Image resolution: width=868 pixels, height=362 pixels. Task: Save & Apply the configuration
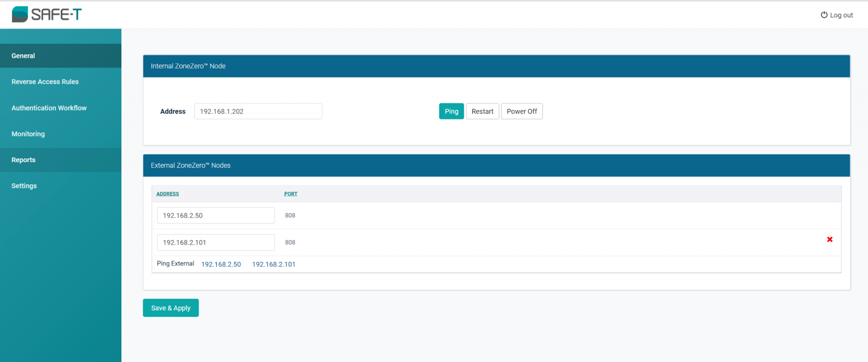(171, 308)
